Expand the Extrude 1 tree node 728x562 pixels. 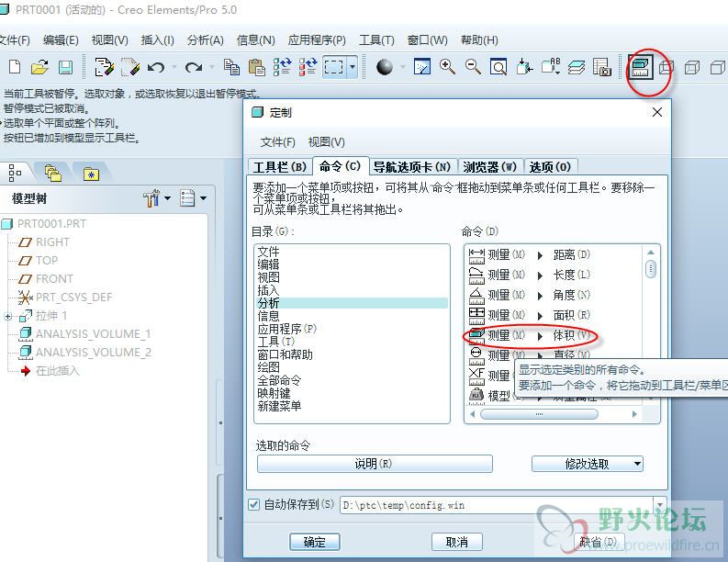(x=8, y=316)
